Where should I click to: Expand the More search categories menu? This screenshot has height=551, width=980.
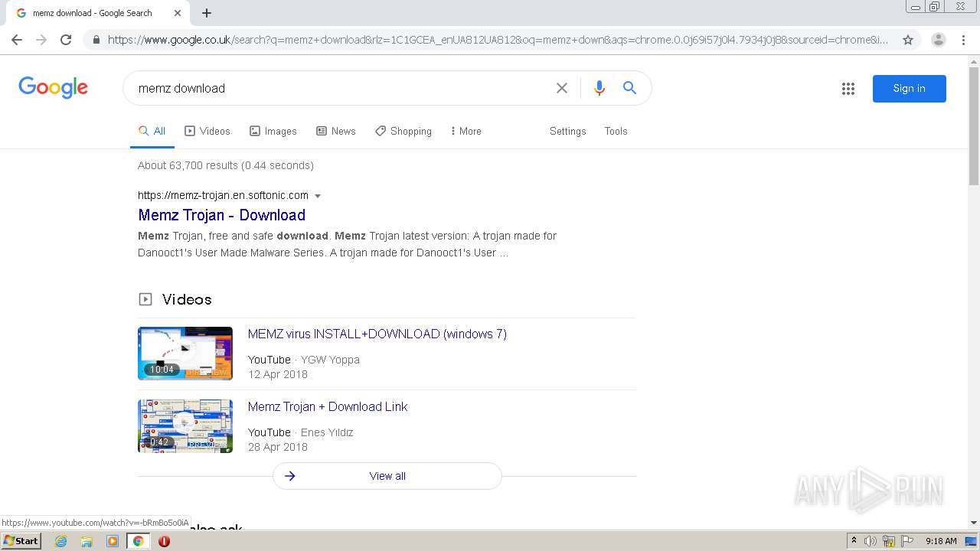tap(465, 131)
